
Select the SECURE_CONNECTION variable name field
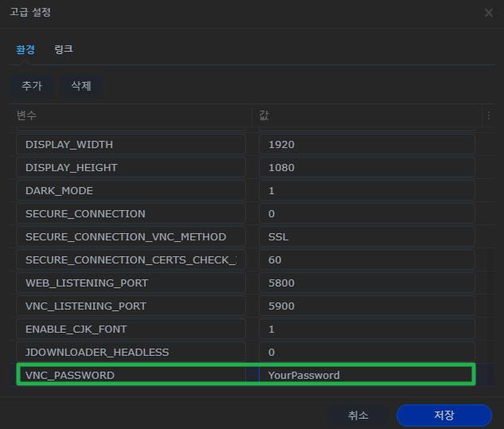coord(131,214)
